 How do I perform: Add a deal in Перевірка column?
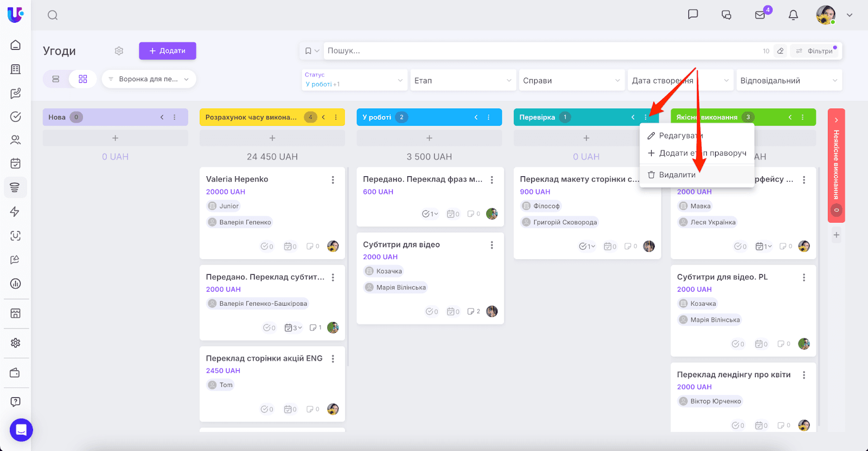pyautogui.click(x=586, y=138)
